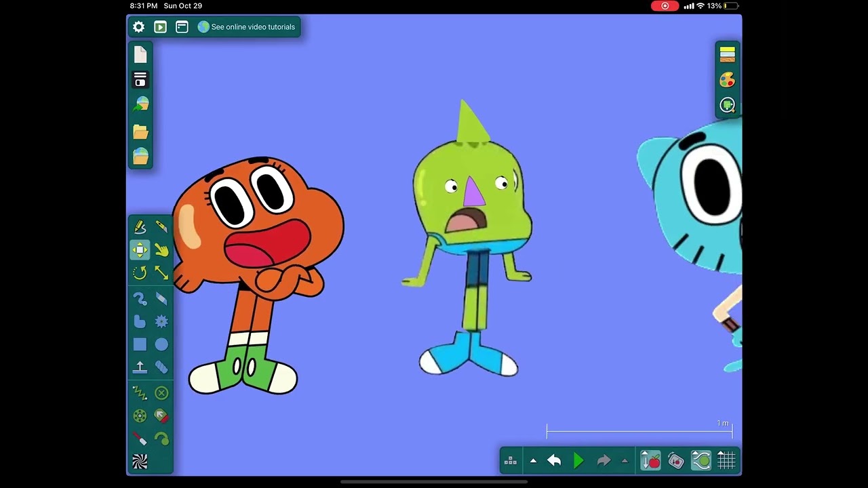868x488 pixels.
Task: Open the component blocks menu icon
Action: [511, 462]
